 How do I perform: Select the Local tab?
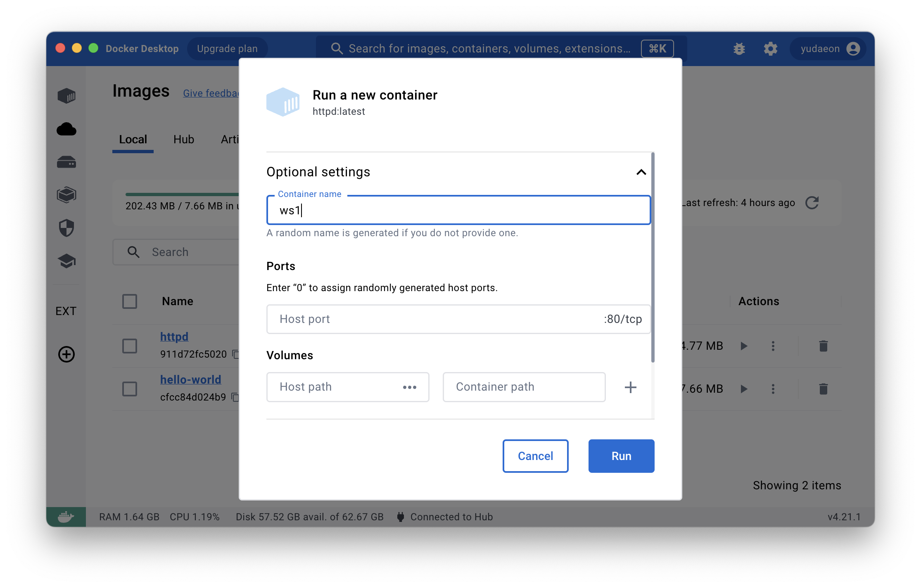pos(133,140)
